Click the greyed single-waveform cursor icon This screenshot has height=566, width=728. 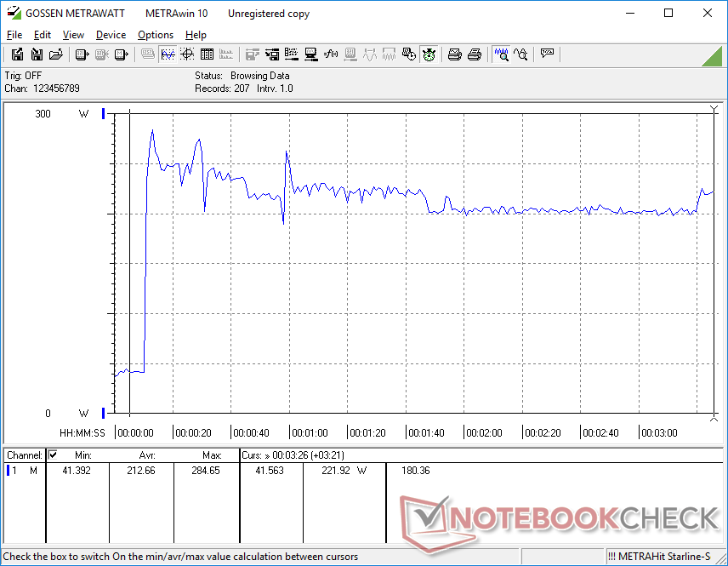370,54
